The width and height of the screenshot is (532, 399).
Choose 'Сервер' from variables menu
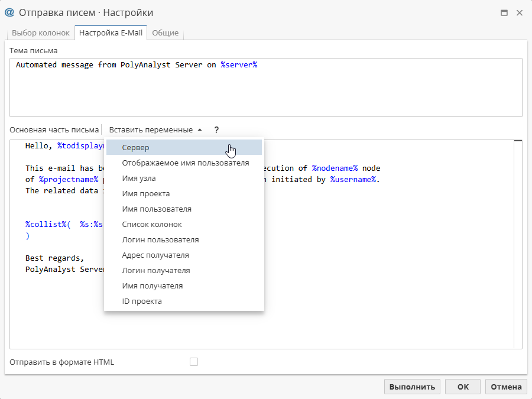[x=184, y=148]
